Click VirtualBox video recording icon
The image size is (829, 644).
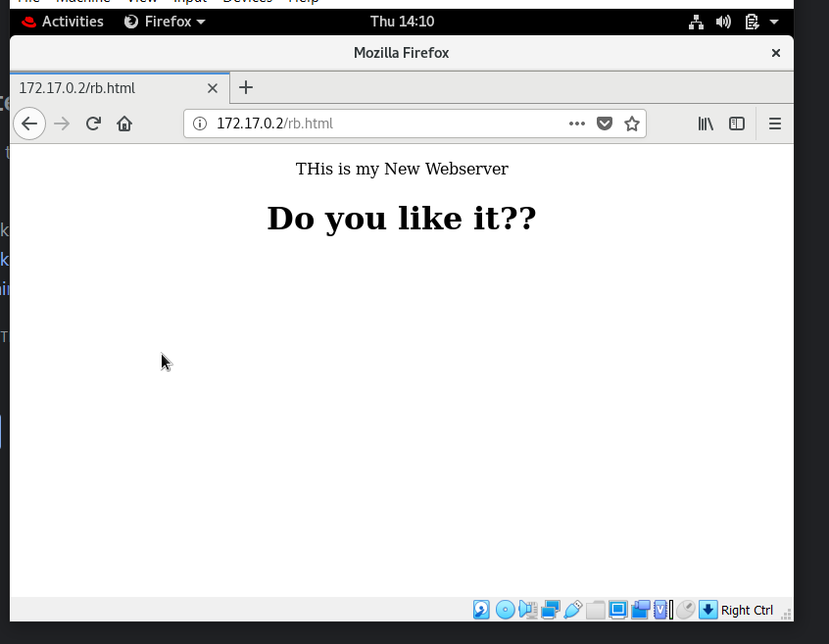[640, 610]
